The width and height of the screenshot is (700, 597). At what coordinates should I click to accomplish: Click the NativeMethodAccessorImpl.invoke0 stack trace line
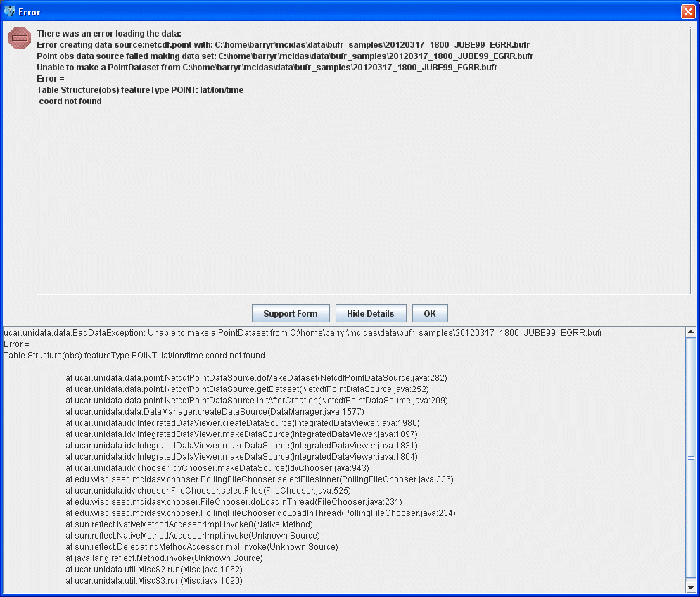tap(189, 524)
